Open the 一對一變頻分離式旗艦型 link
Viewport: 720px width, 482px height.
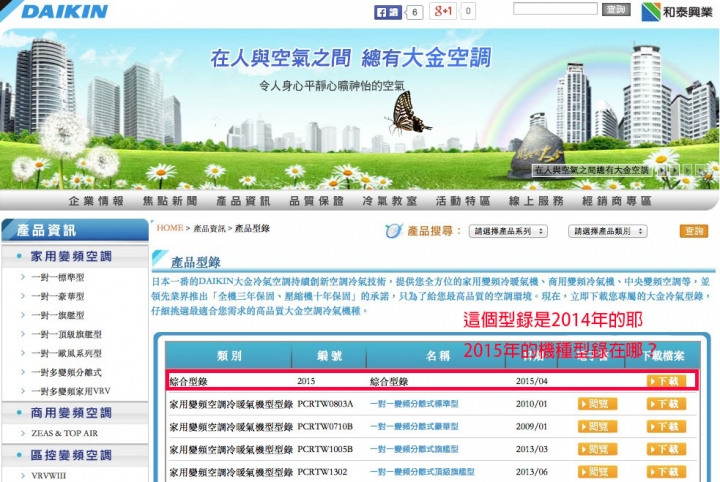414,449
